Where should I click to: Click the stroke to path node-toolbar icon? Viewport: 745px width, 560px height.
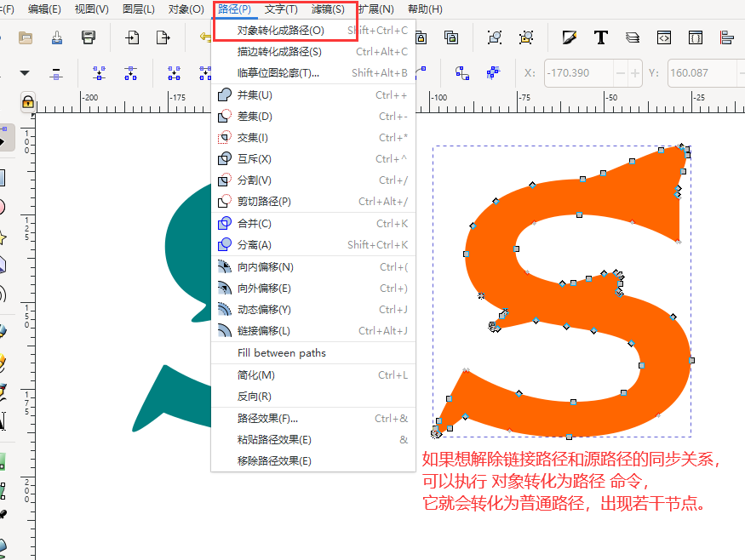(x=493, y=73)
